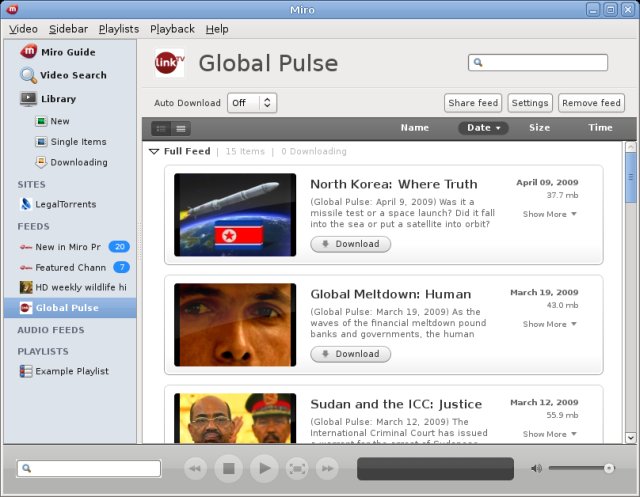
Task: Switch to the detailed list view icon
Action: pos(161,129)
